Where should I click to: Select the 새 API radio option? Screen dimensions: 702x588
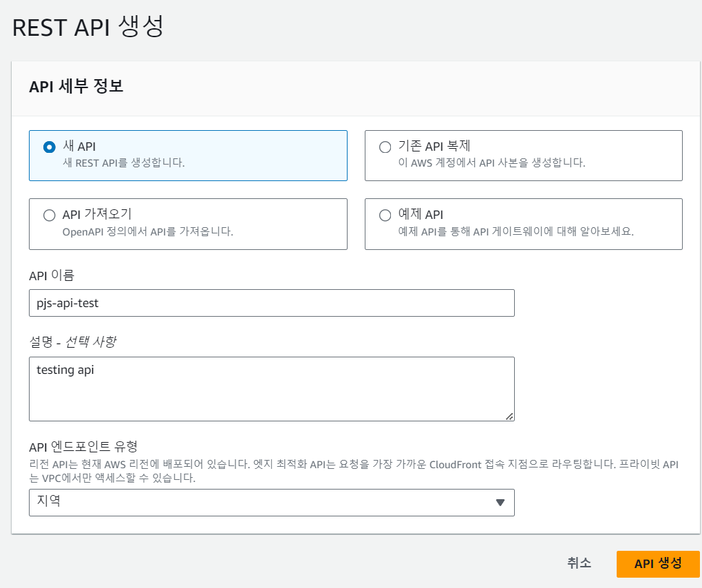(x=50, y=147)
